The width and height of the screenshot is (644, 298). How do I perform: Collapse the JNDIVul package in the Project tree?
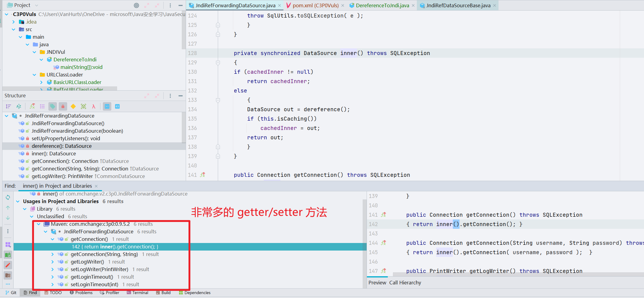point(34,52)
